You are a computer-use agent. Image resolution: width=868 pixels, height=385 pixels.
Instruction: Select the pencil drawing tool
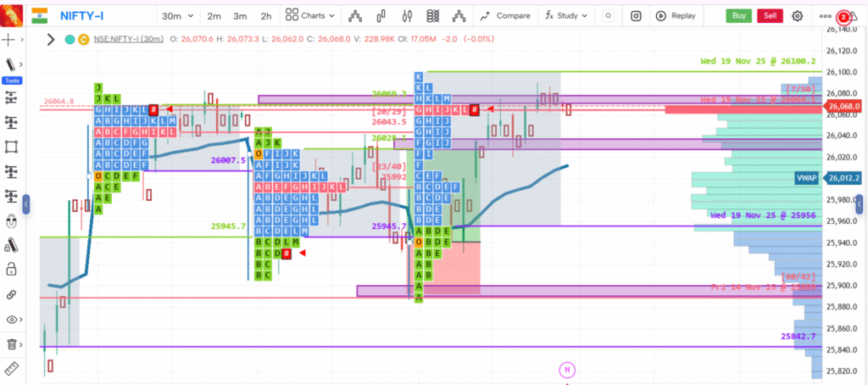click(x=11, y=65)
